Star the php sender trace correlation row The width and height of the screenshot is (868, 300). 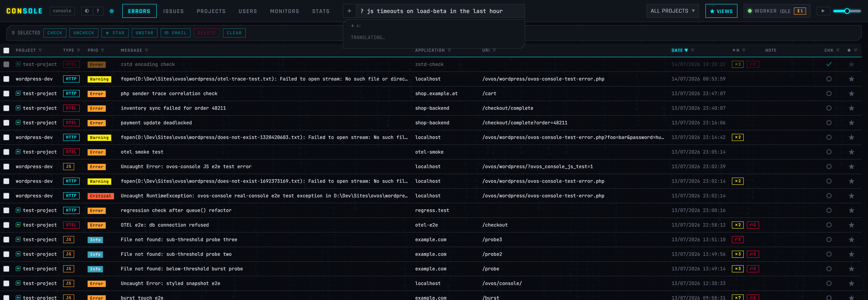pos(851,93)
